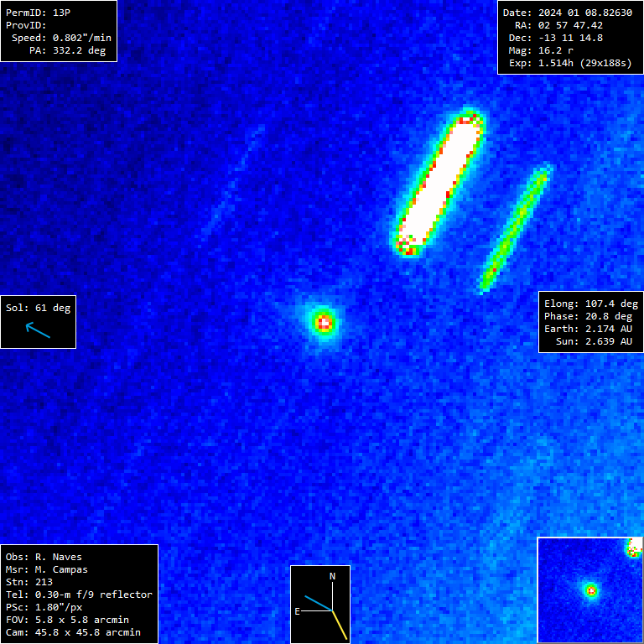This screenshot has width=644, height=644.
Task: Select the text 'Earth: 2.174 AU'
Action: pos(588,329)
